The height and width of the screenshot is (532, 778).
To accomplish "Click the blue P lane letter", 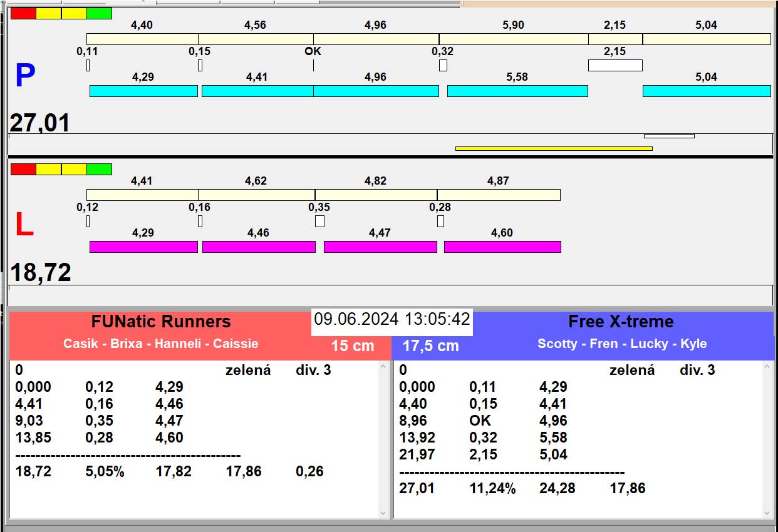I will (x=25, y=76).
